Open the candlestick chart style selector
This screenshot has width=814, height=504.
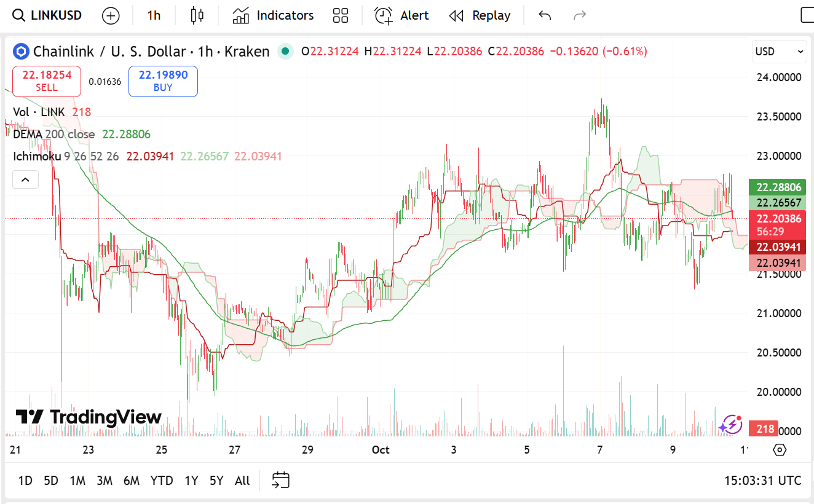click(x=197, y=15)
